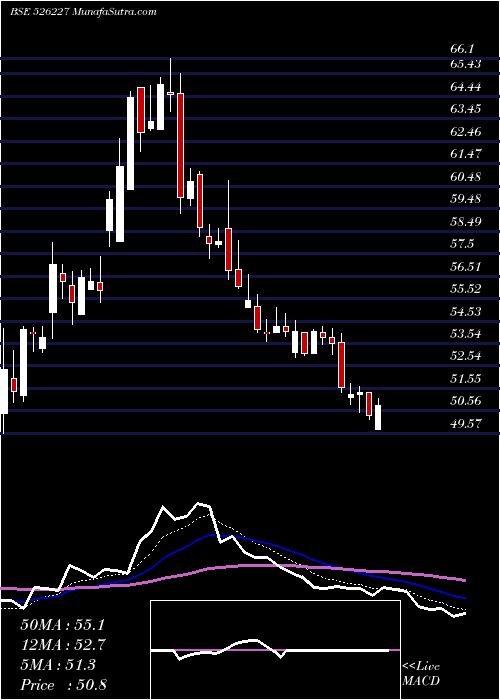Click the 54.53 price axis label

[466, 312]
